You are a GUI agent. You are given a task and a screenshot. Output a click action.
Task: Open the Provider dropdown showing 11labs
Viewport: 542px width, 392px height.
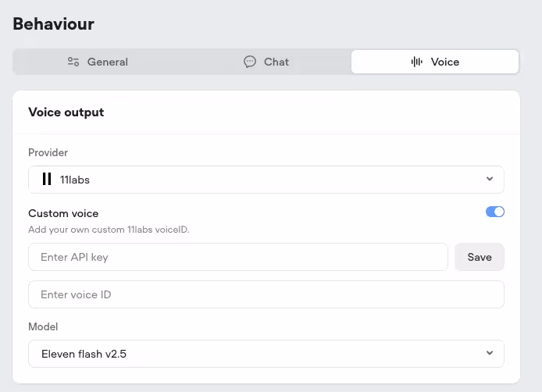click(266, 180)
